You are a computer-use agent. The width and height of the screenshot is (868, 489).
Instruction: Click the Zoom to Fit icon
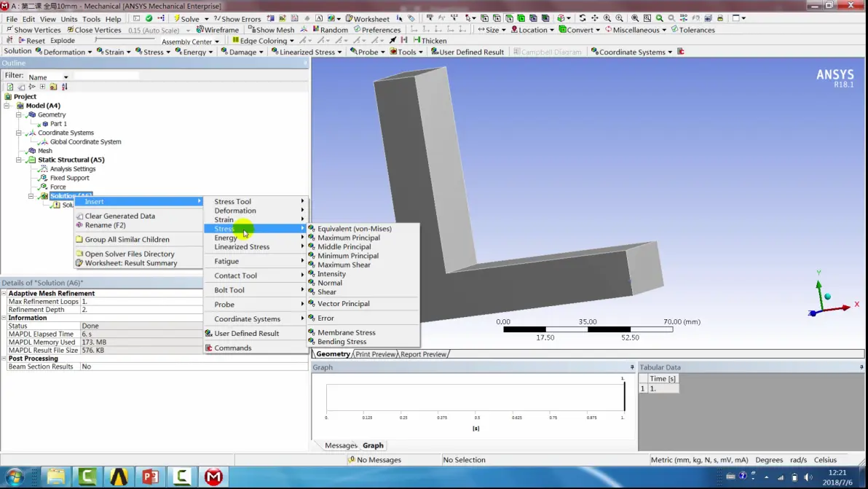635,18
